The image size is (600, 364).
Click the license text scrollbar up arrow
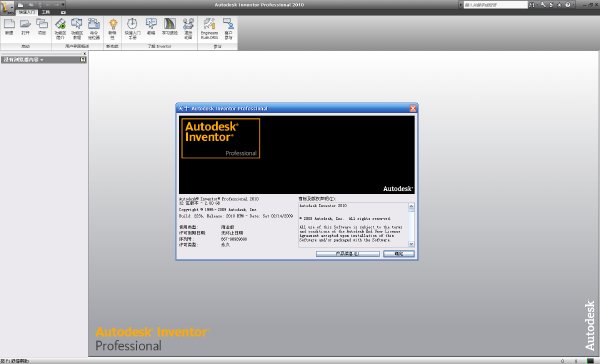[411, 207]
